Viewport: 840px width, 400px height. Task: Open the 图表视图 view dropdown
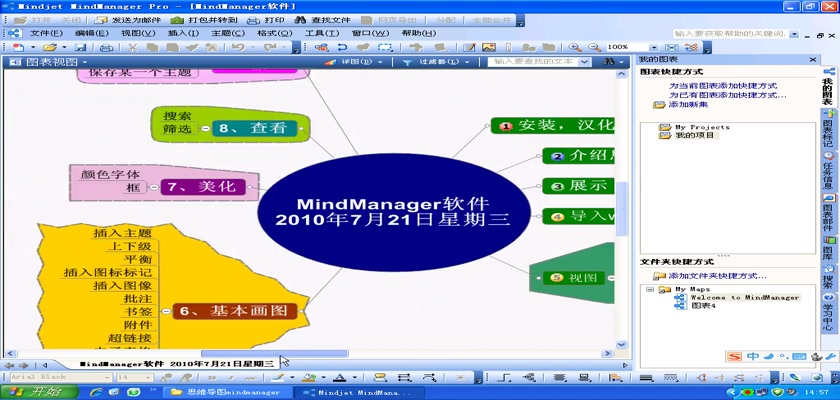[85, 62]
